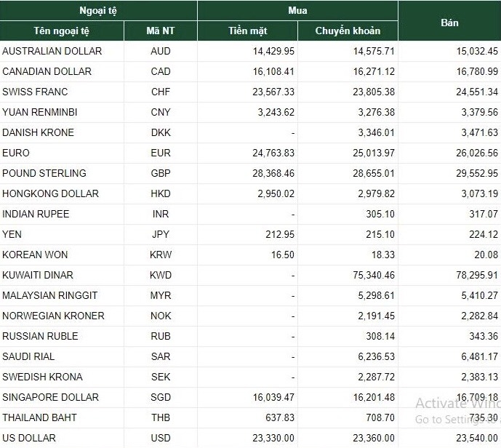Click the GBP currency code
Screen dimensions: 501x448
point(161,174)
